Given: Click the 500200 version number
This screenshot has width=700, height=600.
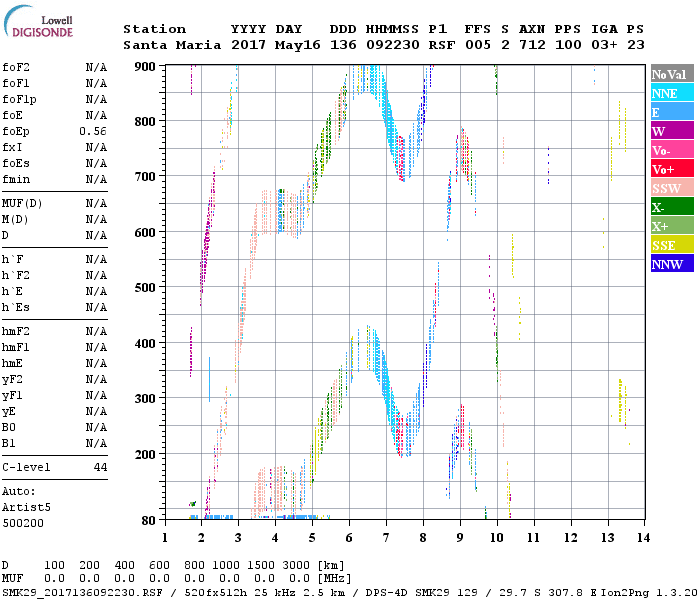Looking at the screenshot, I should pyautogui.click(x=23, y=524).
